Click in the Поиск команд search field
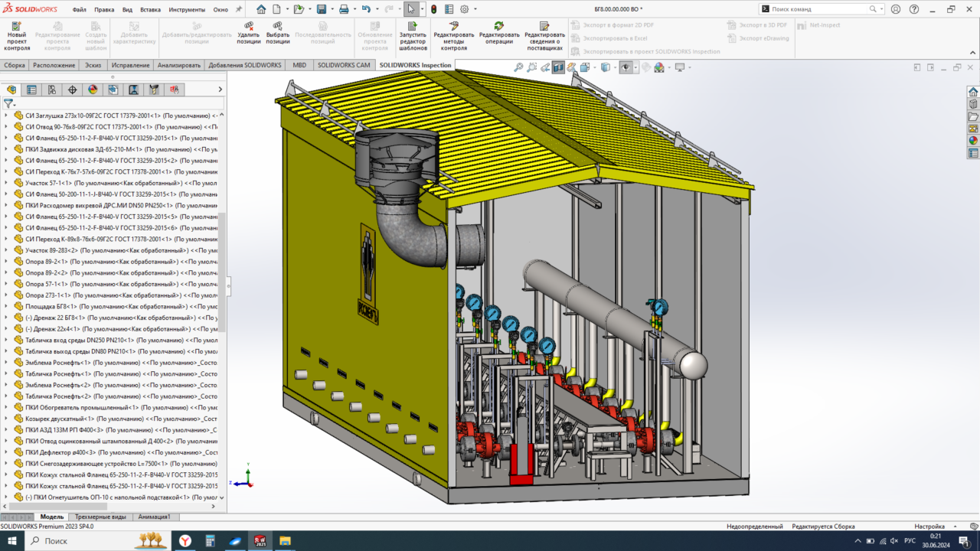The height and width of the screenshot is (551, 980). pos(819,9)
